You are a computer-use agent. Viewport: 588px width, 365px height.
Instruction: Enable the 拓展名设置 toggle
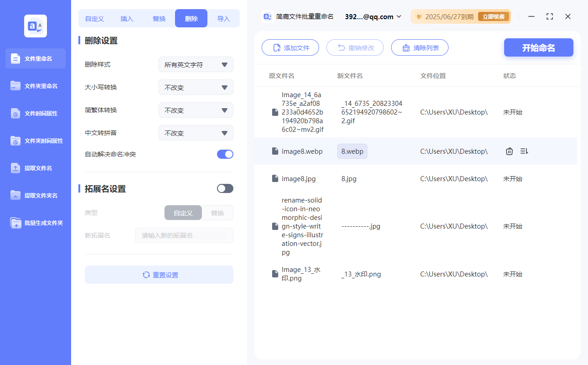[225, 188]
